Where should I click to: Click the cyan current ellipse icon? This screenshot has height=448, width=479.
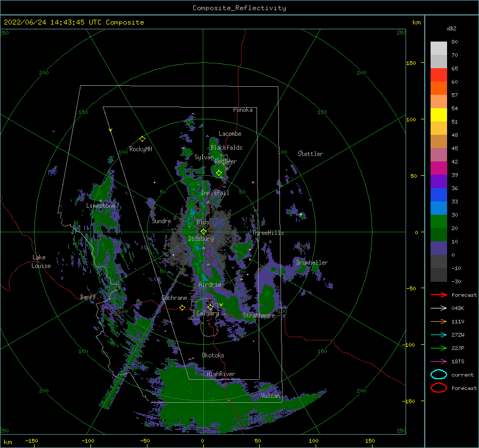coord(439,374)
